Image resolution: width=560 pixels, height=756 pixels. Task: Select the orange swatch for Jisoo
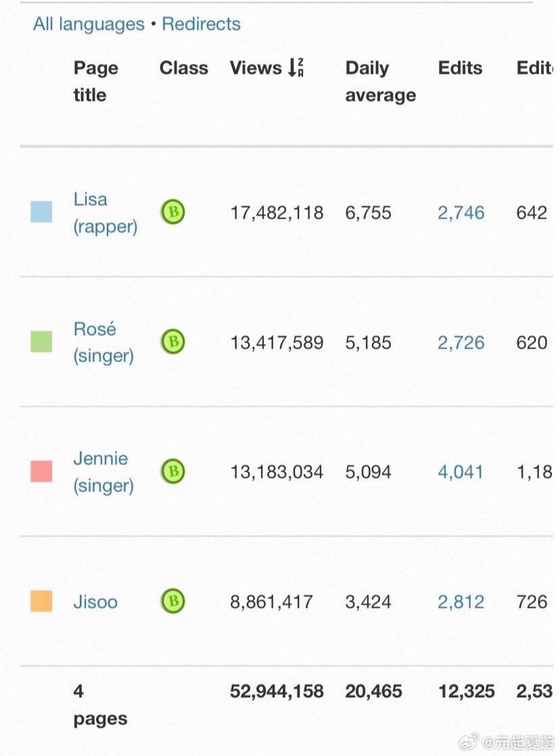[x=41, y=601]
